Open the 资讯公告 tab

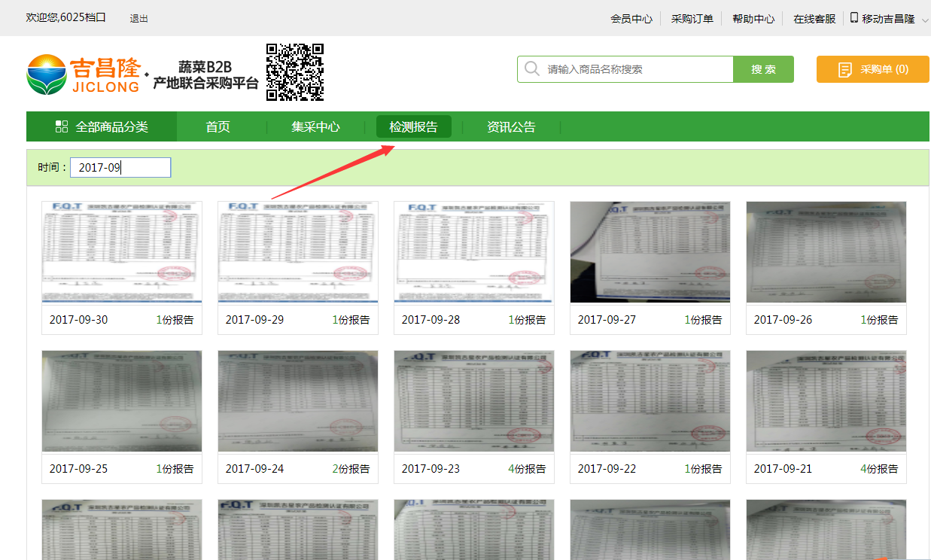pyautogui.click(x=511, y=127)
